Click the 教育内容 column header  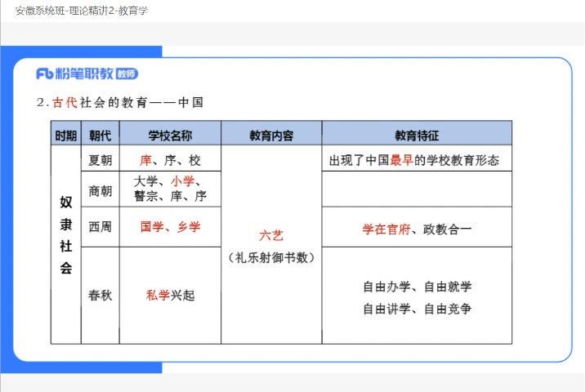[271, 135]
